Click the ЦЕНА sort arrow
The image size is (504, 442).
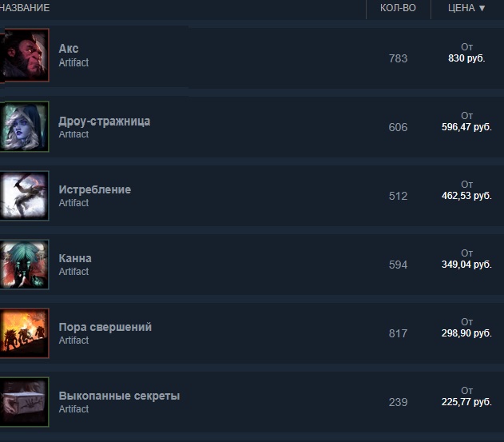482,8
